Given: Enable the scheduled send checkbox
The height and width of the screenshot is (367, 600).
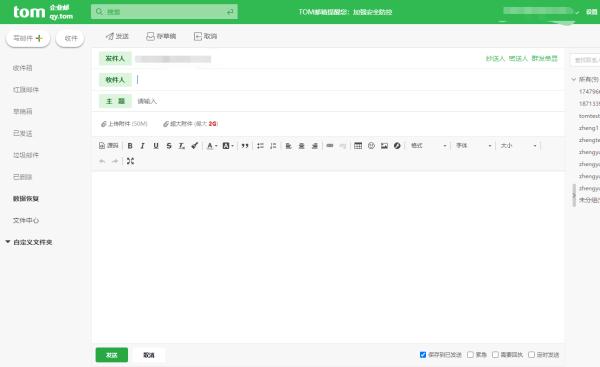Looking at the screenshot, I should (532, 355).
